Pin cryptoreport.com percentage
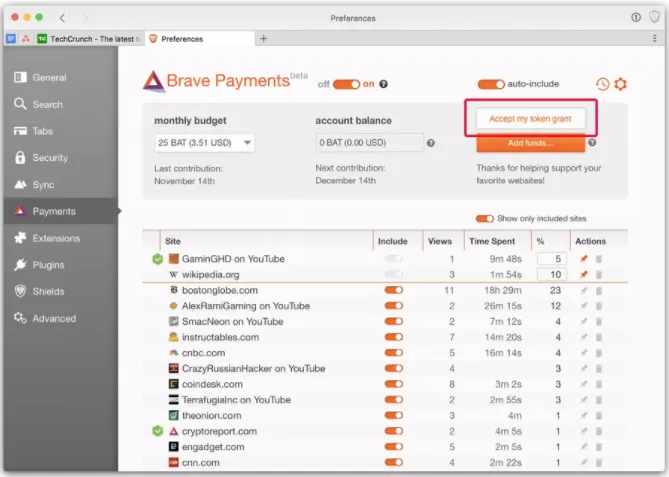Screen dimensions: 669x477 pos(584,431)
